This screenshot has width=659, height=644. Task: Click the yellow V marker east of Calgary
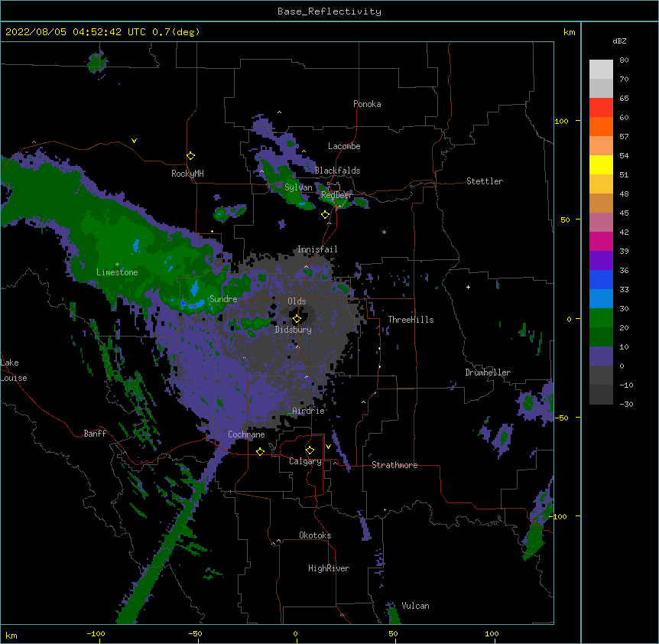(x=328, y=447)
